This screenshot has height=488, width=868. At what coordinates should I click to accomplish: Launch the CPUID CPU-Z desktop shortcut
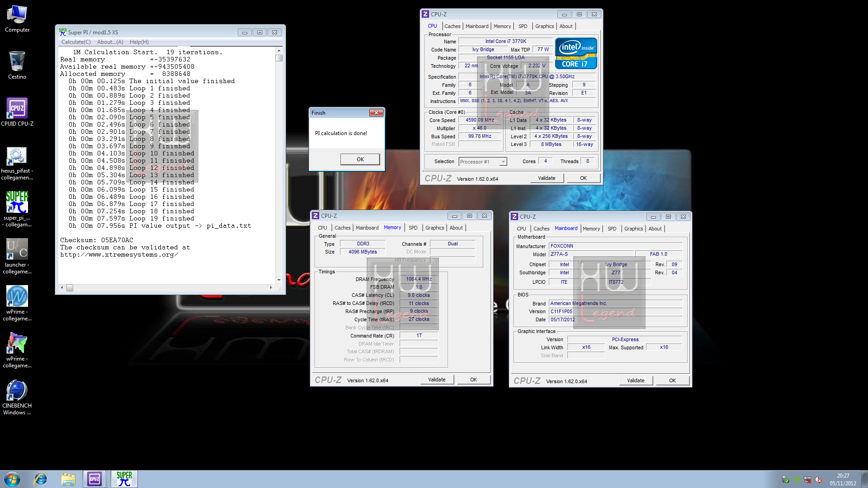(x=17, y=112)
